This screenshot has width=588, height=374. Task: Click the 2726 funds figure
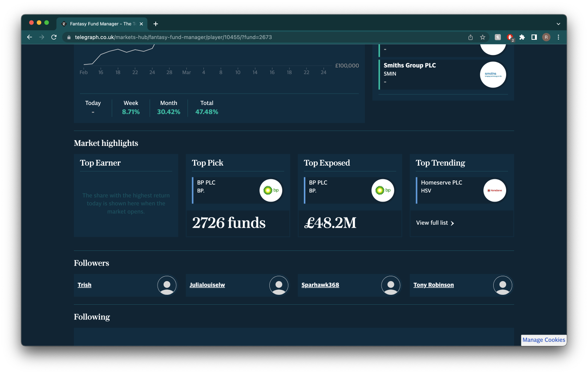pyautogui.click(x=229, y=223)
